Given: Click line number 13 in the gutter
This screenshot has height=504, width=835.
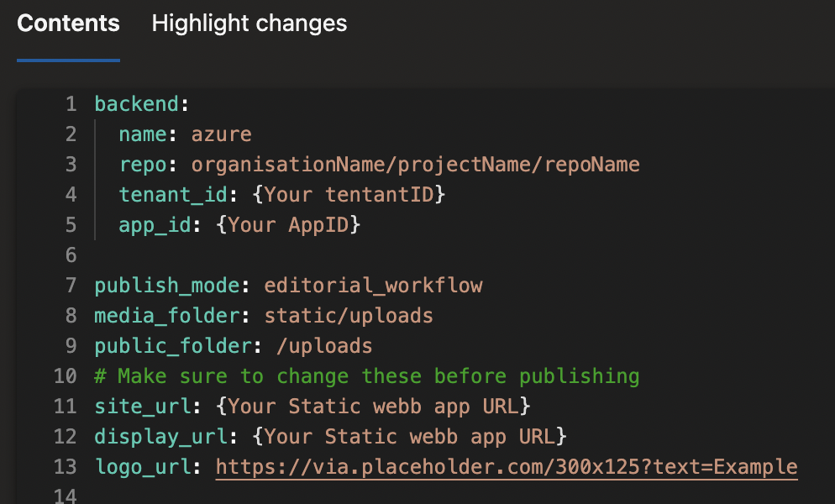Looking at the screenshot, I should click(x=65, y=467).
